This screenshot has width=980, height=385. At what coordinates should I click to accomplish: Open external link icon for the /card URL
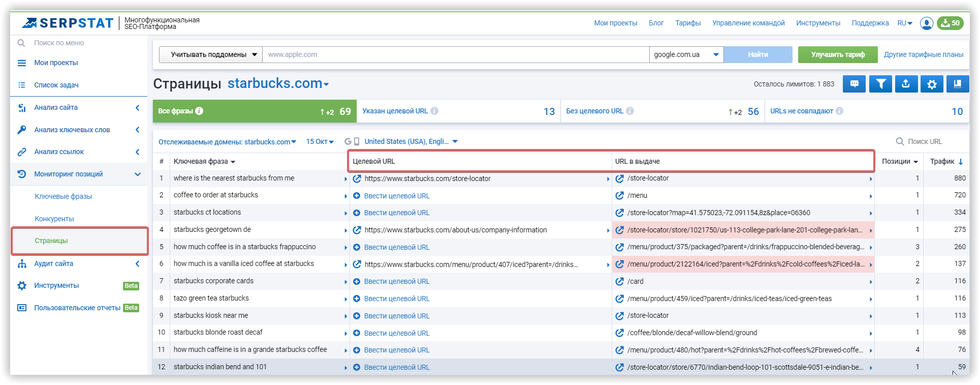tap(619, 281)
